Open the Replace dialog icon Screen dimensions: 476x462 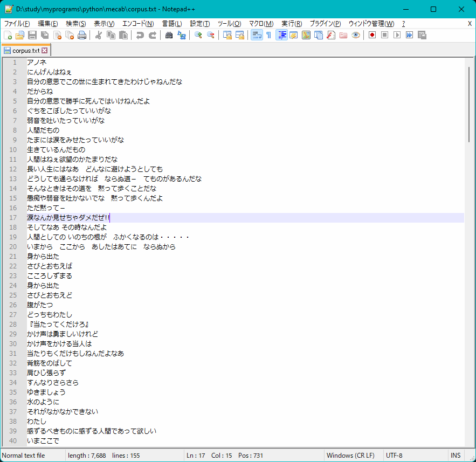182,35
